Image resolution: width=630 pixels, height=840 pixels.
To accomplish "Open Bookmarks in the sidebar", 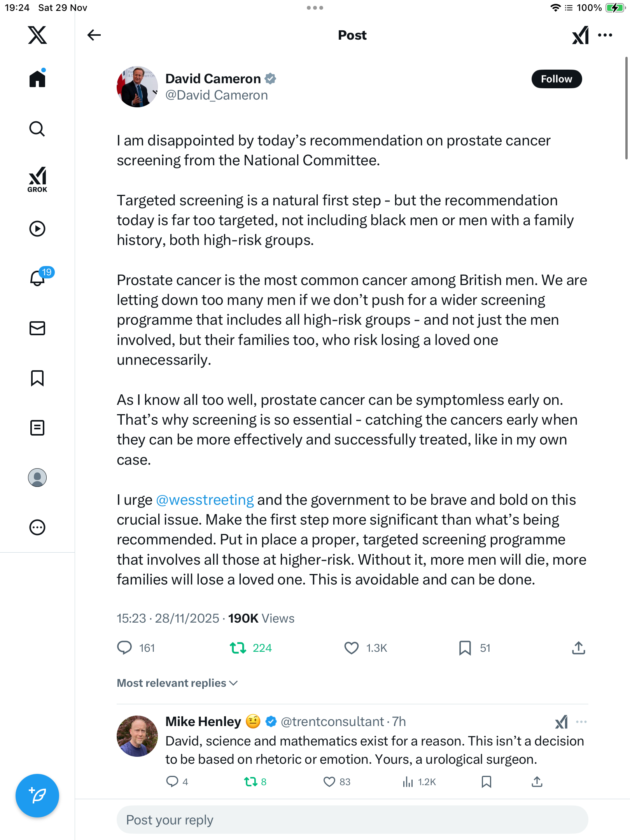I will pyautogui.click(x=37, y=378).
